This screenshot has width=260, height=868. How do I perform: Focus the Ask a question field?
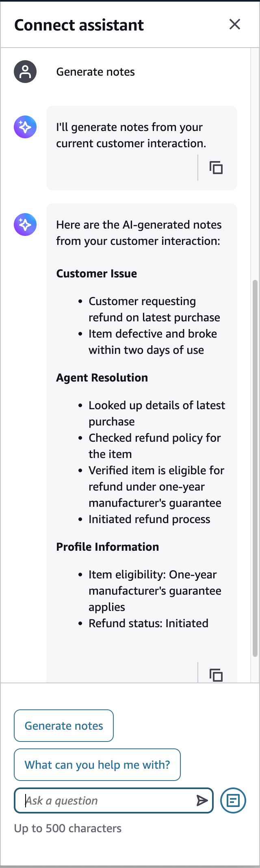pyautogui.click(x=110, y=800)
